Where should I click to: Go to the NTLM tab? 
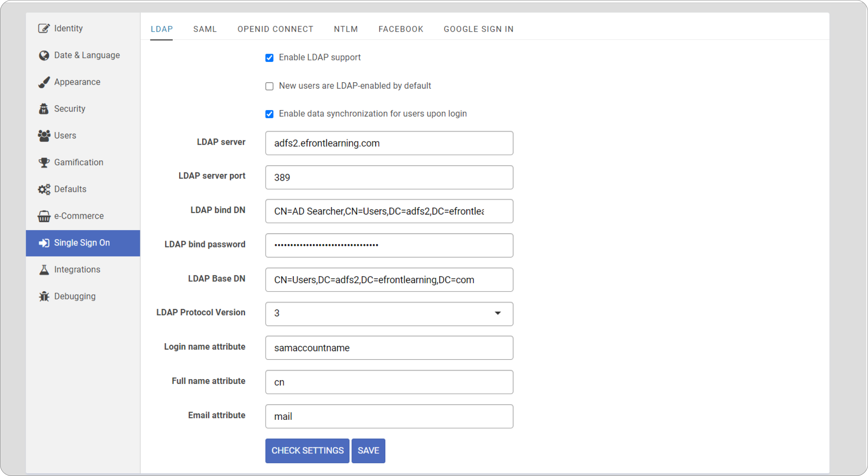[x=346, y=29]
